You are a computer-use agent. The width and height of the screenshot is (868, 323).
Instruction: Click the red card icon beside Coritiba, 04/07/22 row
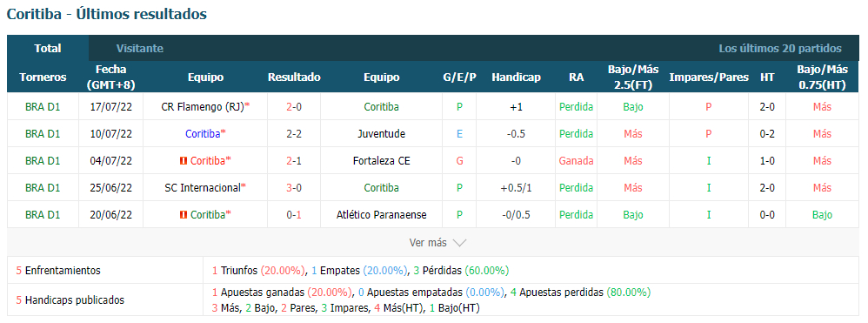point(184,161)
